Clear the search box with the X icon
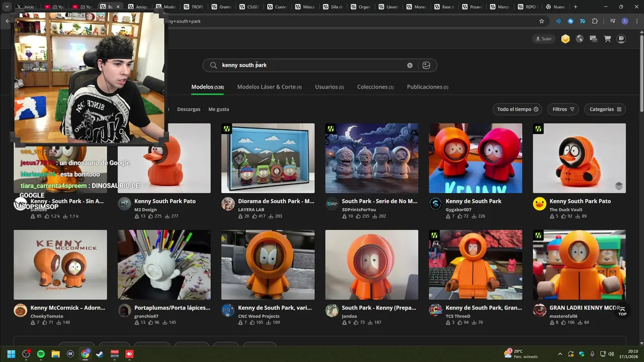This screenshot has width=644, height=362. [410, 65]
